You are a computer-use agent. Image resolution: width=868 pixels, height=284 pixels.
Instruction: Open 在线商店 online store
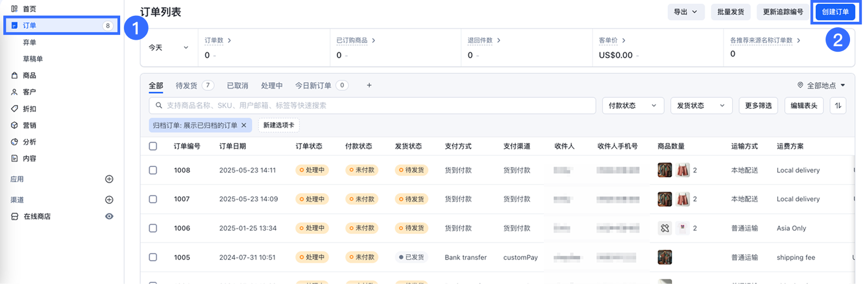pyautogui.click(x=37, y=217)
